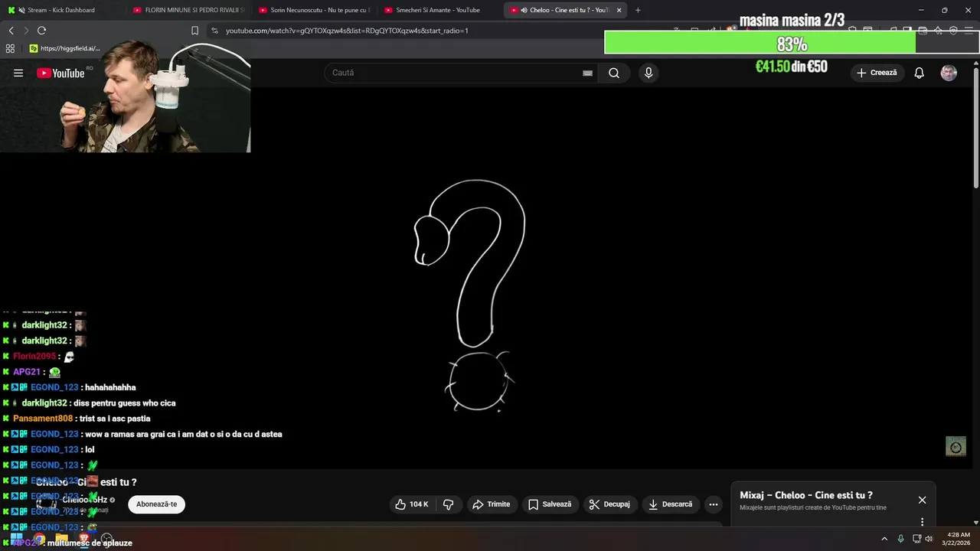Viewport: 980px width, 551px height.
Task: Open the Windows Start button
Action: click(x=16, y=539)
